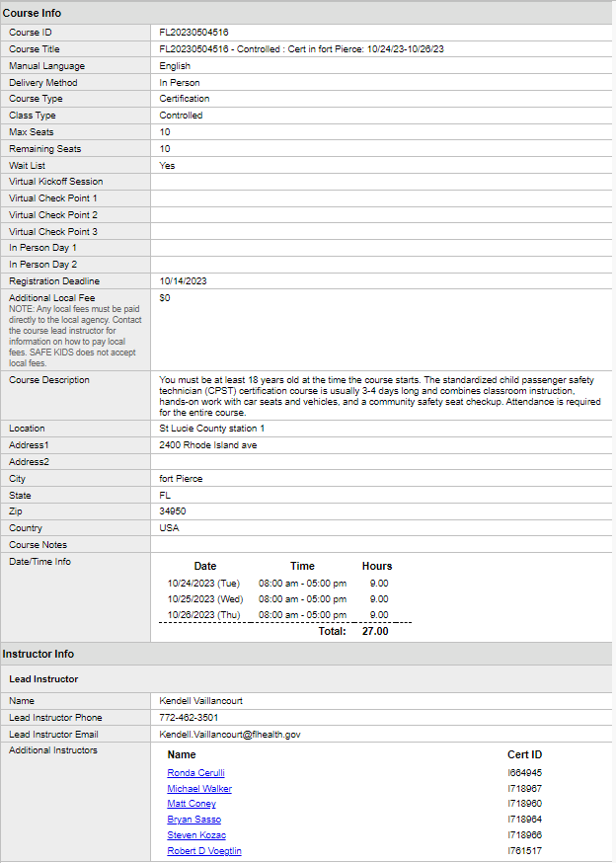Click the Course Description paragraph text
The width and height of the screenshot is (616, 863).
pyautogui.click(x=380, y=396)
